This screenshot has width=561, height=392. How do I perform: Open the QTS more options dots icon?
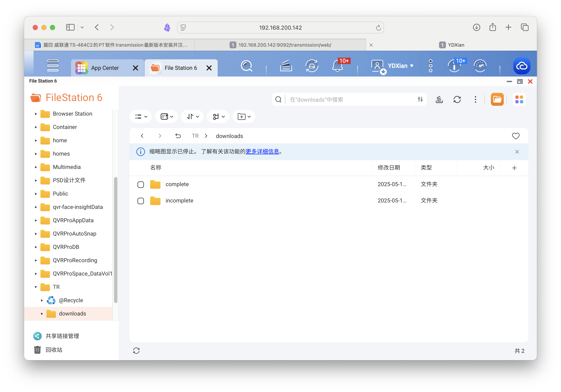[x=430, y=66]
